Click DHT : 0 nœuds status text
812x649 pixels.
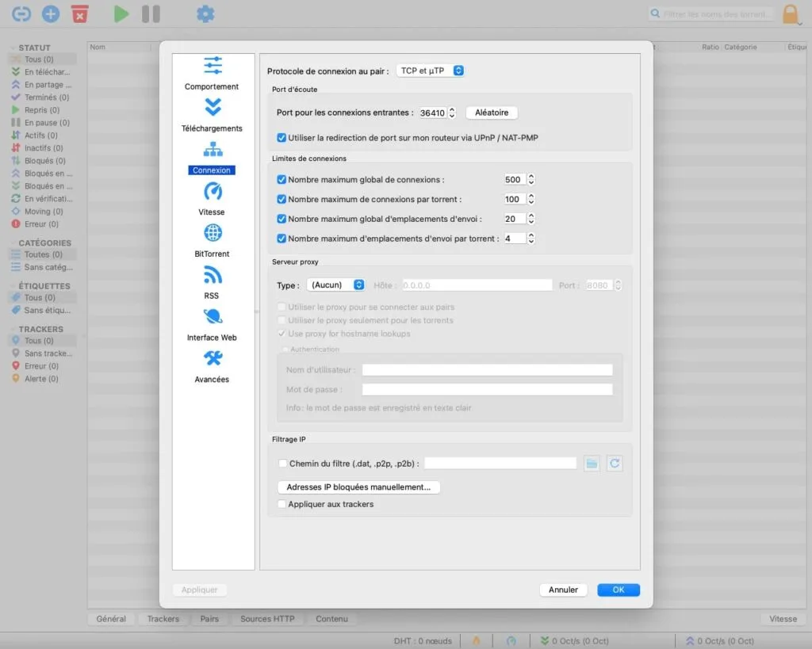pyautogui.click(x=423, y=641)
